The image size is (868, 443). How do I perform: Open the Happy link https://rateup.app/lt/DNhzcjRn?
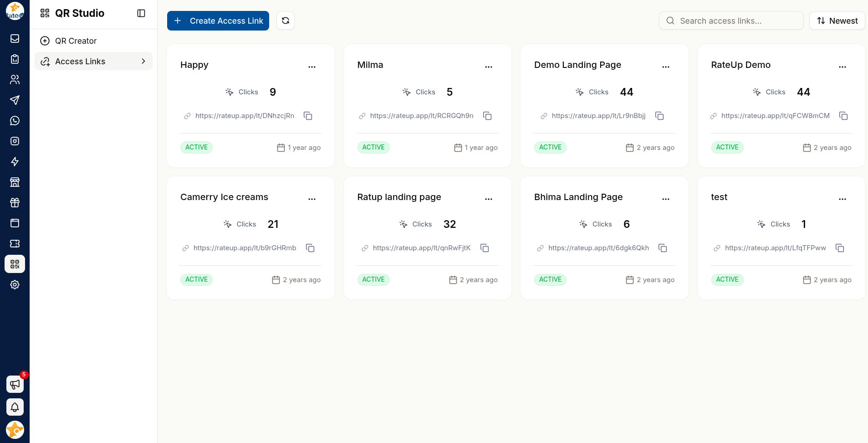[x=245, y=116]
